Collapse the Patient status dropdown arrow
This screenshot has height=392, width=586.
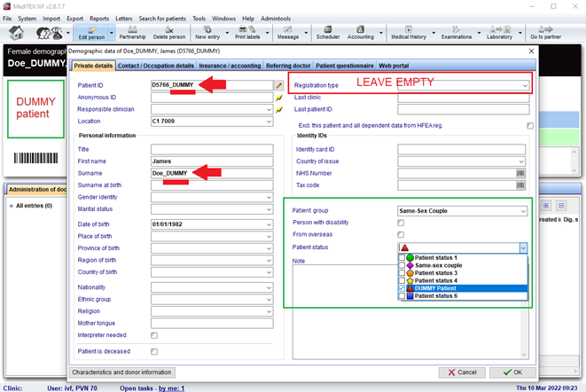click(x=523, y=247)
